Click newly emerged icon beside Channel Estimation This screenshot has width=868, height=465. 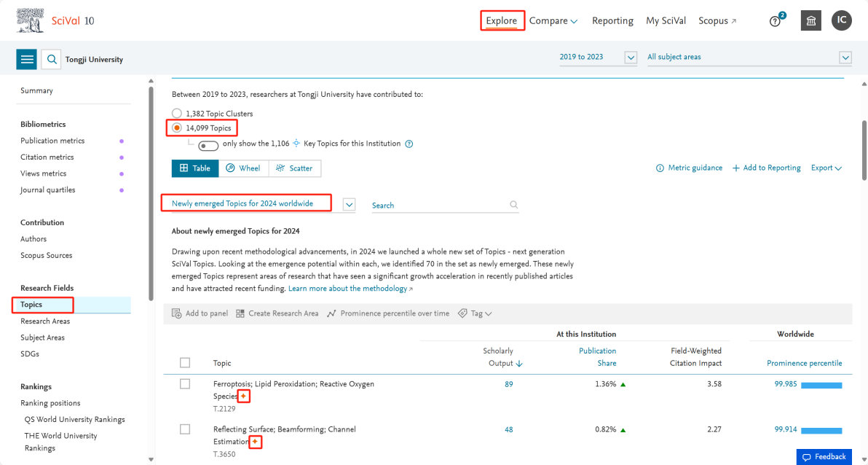pyautogui.click(x=255, y=442)
